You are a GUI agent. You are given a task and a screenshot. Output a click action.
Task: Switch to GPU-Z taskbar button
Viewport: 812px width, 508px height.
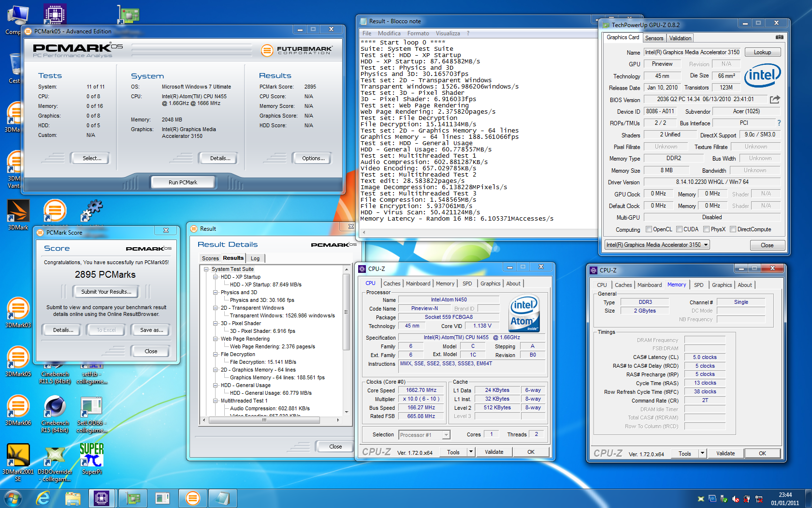pos(132,498)
